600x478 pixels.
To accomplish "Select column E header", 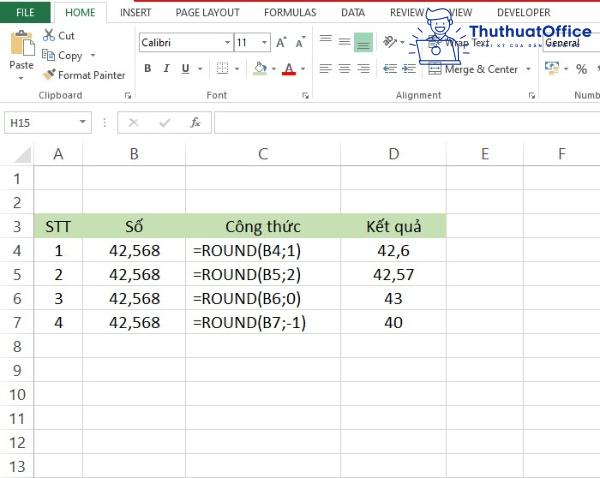I will pos(485,154).
